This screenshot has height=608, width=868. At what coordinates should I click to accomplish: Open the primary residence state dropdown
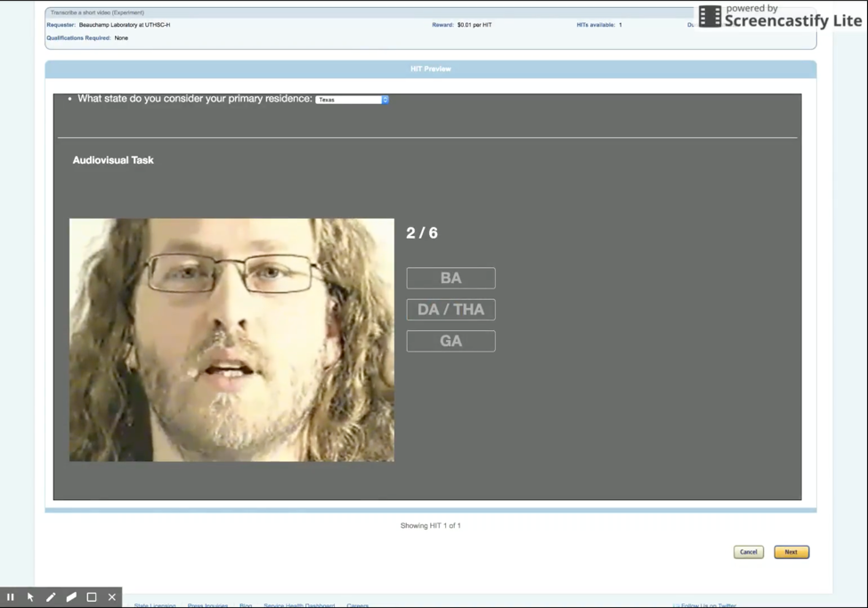[353, 100]
